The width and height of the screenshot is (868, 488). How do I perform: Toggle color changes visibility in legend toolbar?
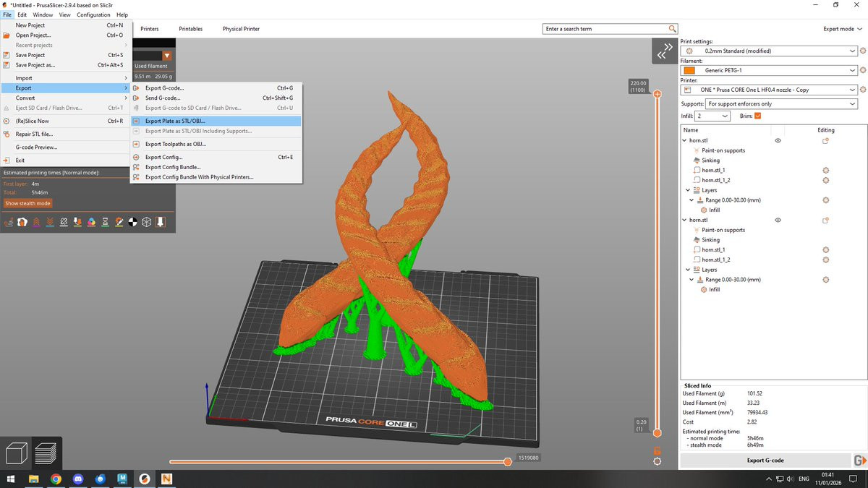91,222
